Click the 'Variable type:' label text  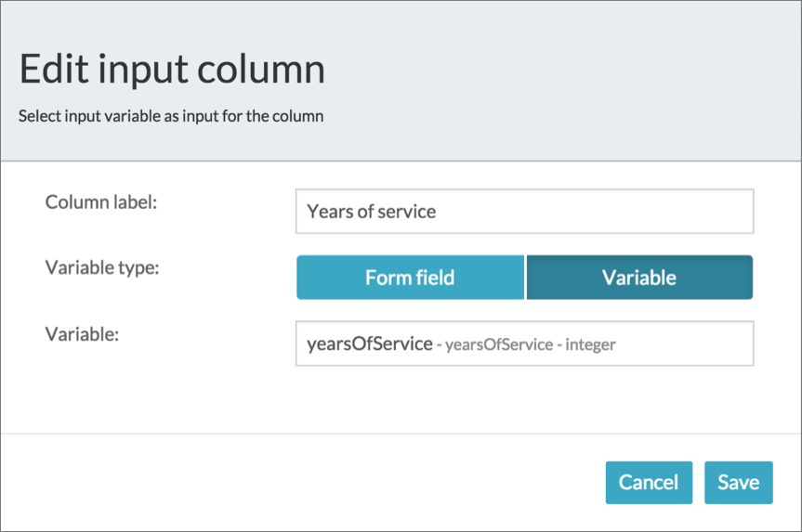(102, 267)
